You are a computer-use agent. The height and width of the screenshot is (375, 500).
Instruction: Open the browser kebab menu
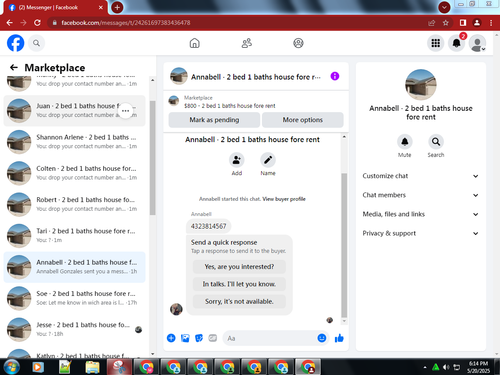click(x=491, y=23)
